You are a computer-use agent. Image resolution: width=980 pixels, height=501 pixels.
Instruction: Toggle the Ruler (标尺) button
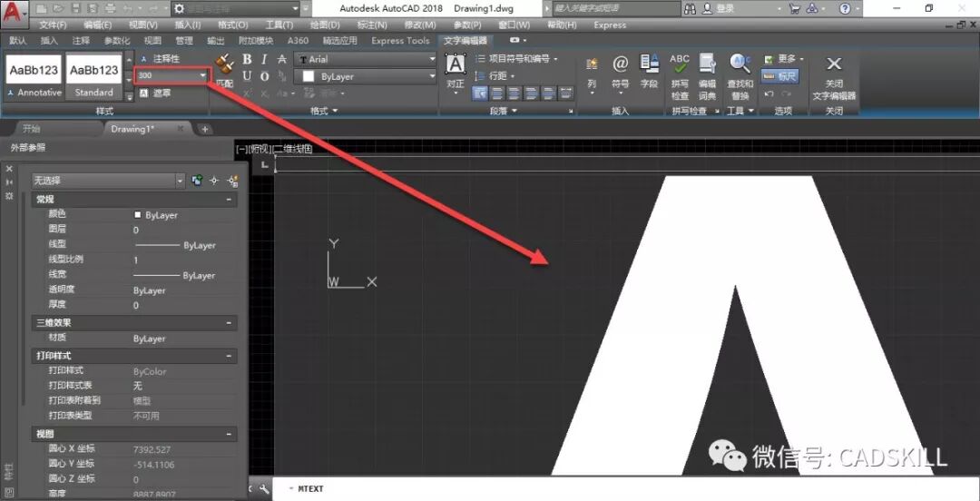coord(779,76)
